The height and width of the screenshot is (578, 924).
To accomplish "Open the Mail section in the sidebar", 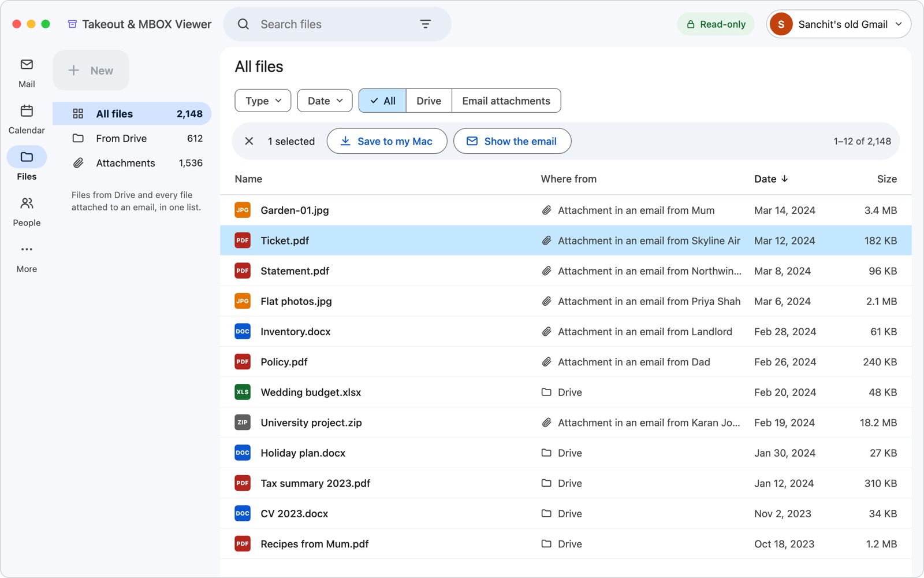I will [x=27, y=73].
